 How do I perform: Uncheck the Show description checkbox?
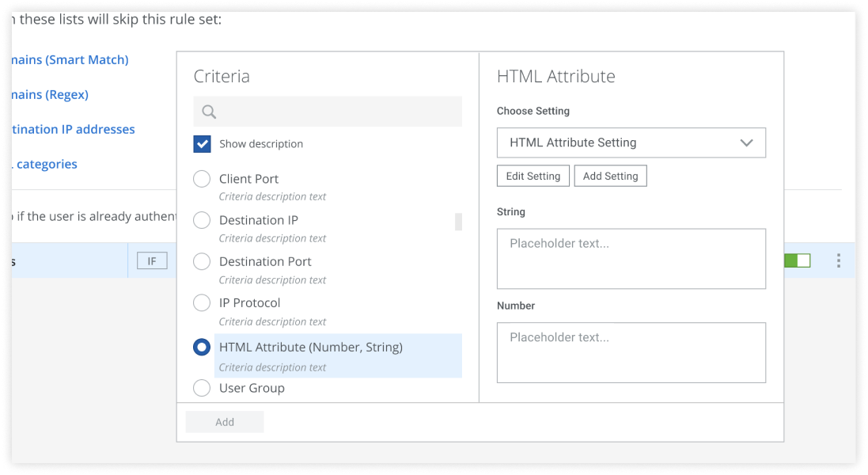202,144
